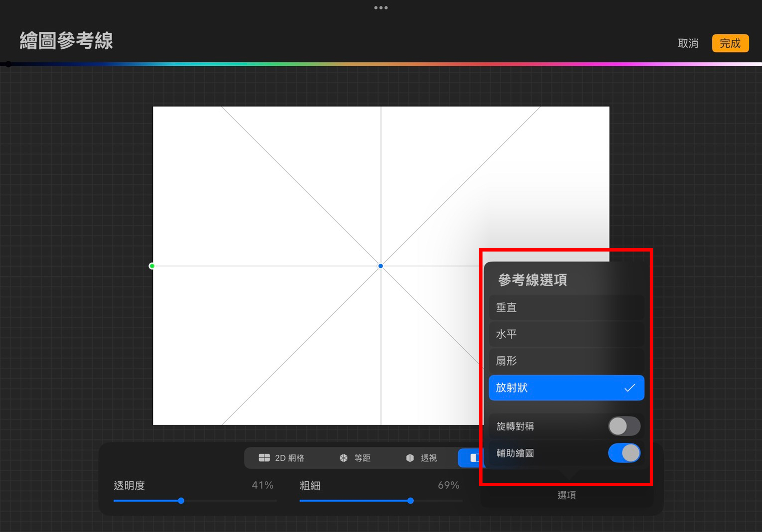Switch to 等距 isometric guide icon

pyautogui.click(x=343, y=458)
